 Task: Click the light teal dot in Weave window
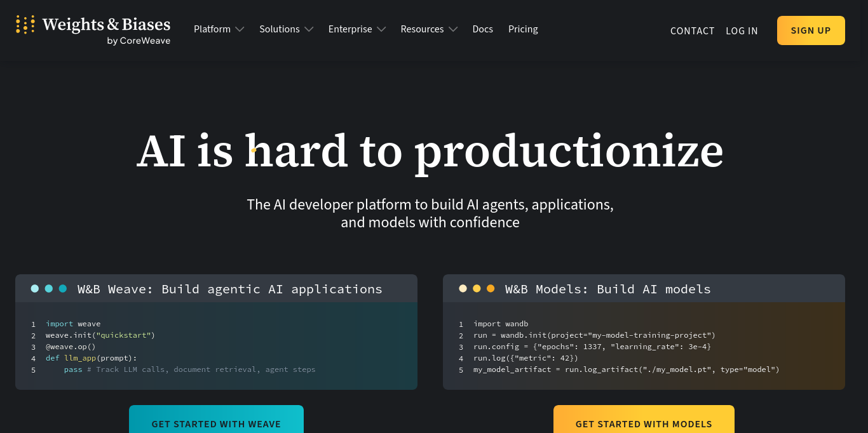coord(35,288)
